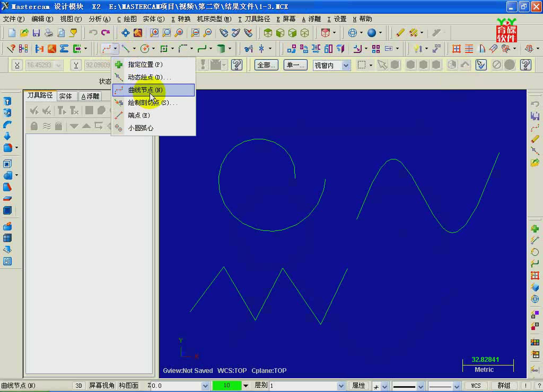The image size is (543, 392).
Task: Click the help question mark icon in ribbon
Action: click(237, 65)
